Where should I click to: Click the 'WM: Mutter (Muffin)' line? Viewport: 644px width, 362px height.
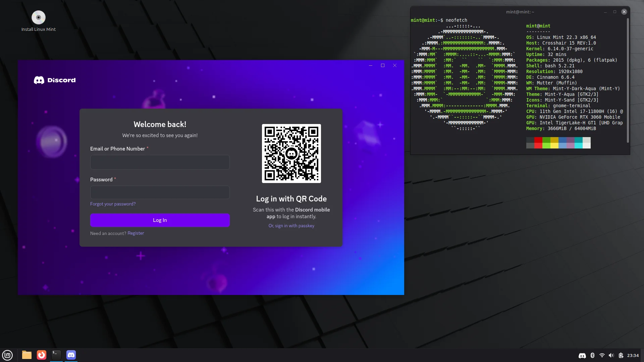(x=552, y=83)
